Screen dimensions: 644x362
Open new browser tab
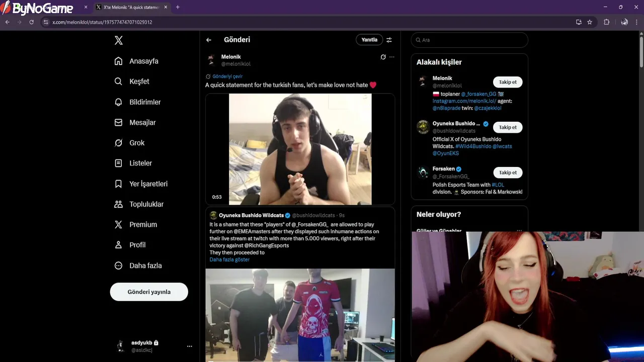[178, 7]
